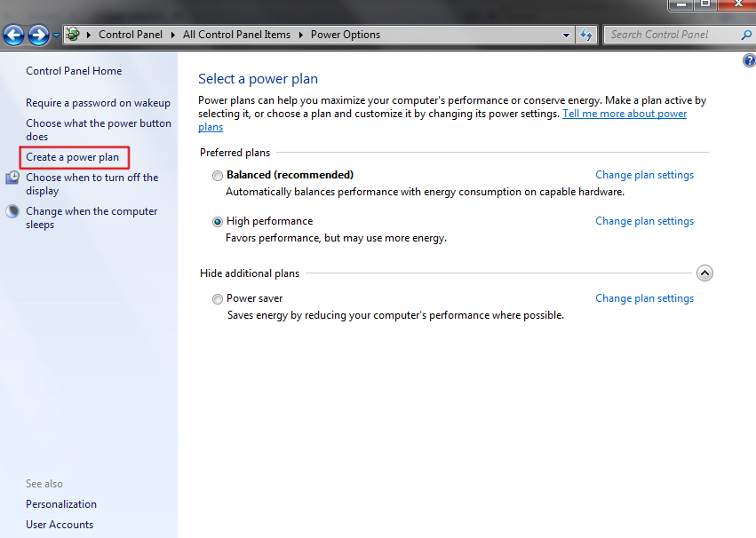
Task: Click the back navigation arrow
Action: tap(14, 35)
